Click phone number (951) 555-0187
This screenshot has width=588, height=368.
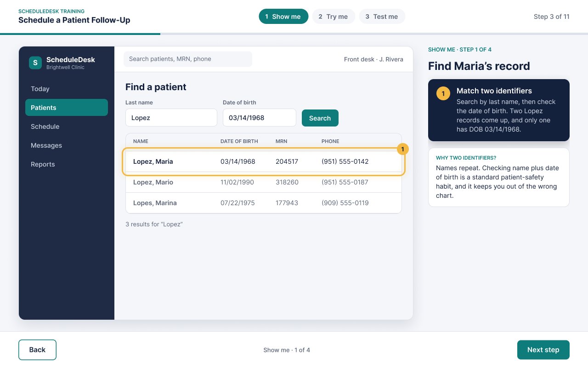(x=345, y=182)
